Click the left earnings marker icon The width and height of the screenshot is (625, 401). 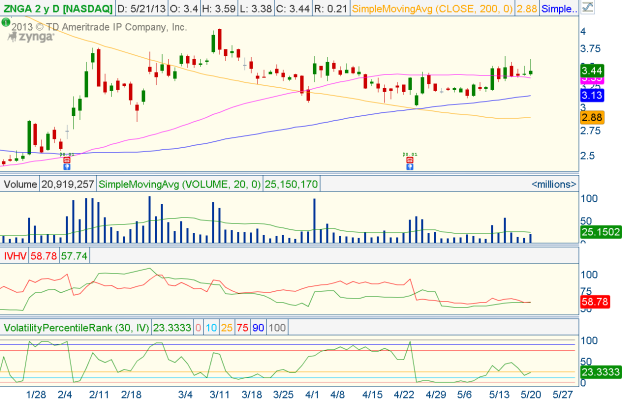click(x=67, y=158)
